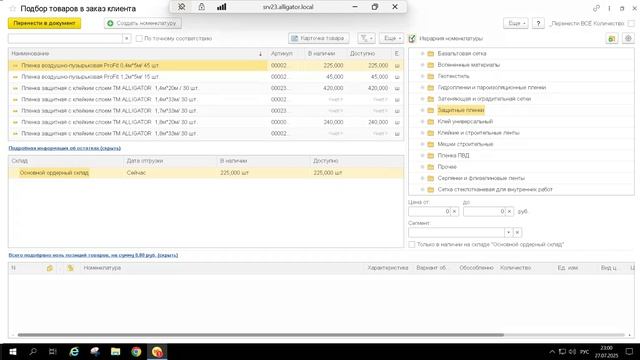
Task: Select 'Затеняющая и оградительная сетки' folder
Action: (x=484, y=99)
